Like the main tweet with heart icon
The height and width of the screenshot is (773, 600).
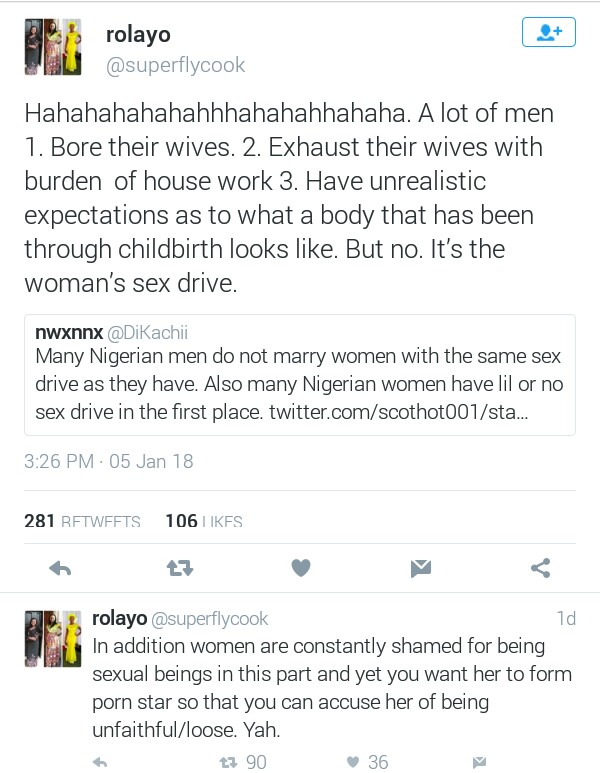click(300, 568)
